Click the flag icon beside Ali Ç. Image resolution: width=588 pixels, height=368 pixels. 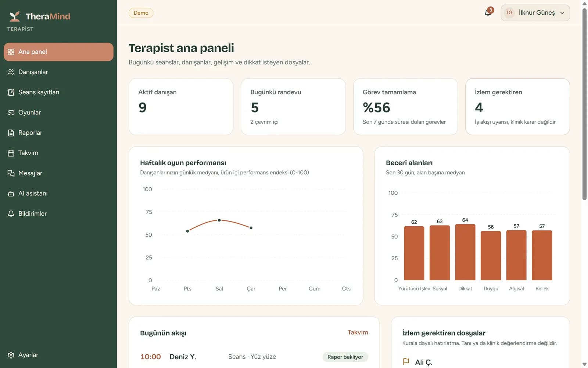tap(406, 362)
